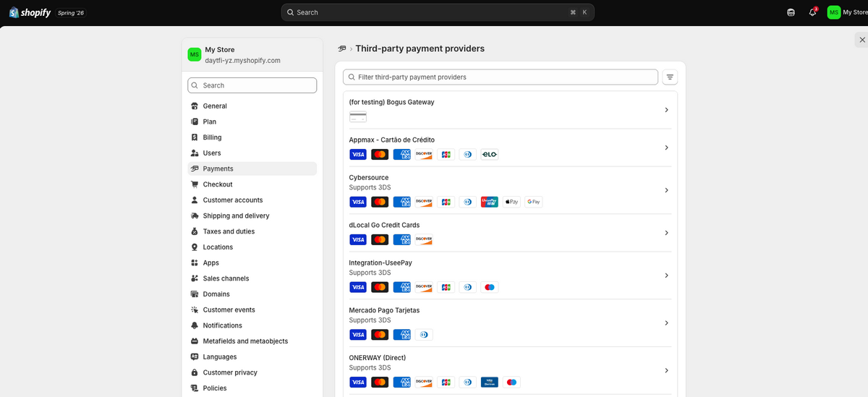
Task: Open Billing settings
Action: pyautogui.click(x=252, y=137)
